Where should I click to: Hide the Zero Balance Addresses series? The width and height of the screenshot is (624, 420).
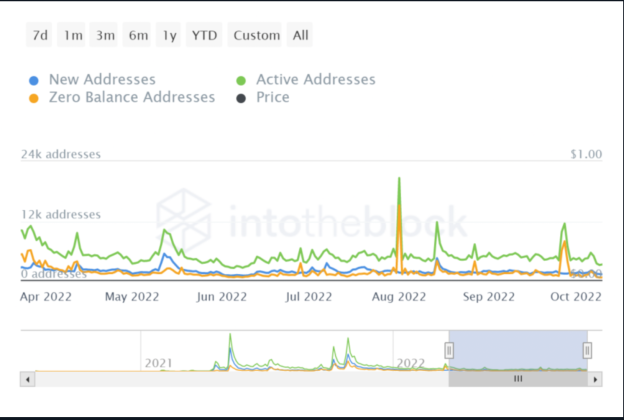tap(131, 97)
